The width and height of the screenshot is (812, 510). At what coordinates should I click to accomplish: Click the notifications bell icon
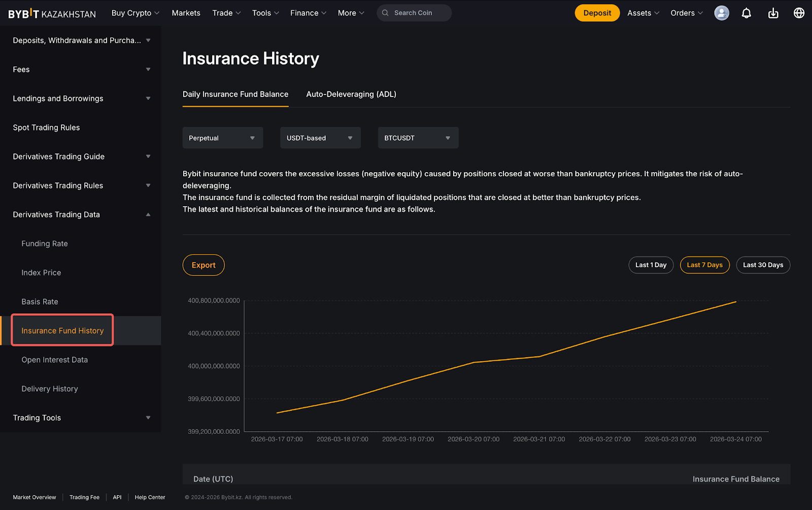pyautogui.click(x=746, y=13)
